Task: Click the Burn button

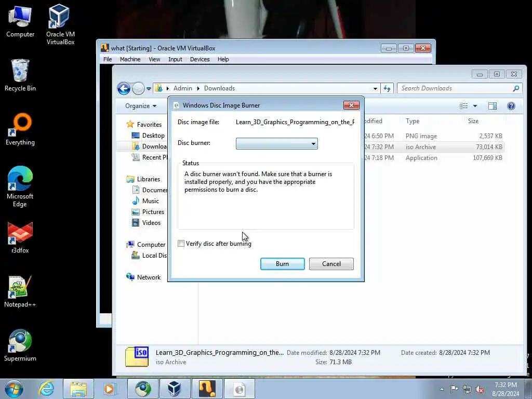Action: point(282,263)
